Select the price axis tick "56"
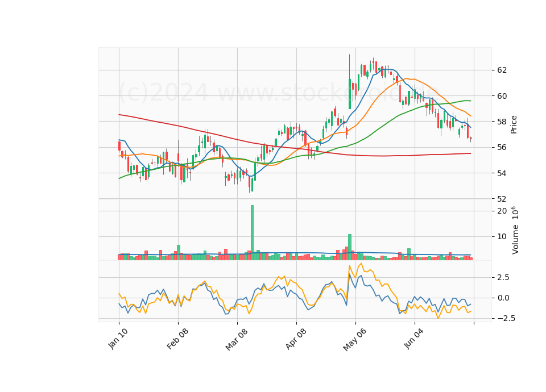Image resolution: width=546 pixels, height=392 pixels. click(502, 148)
